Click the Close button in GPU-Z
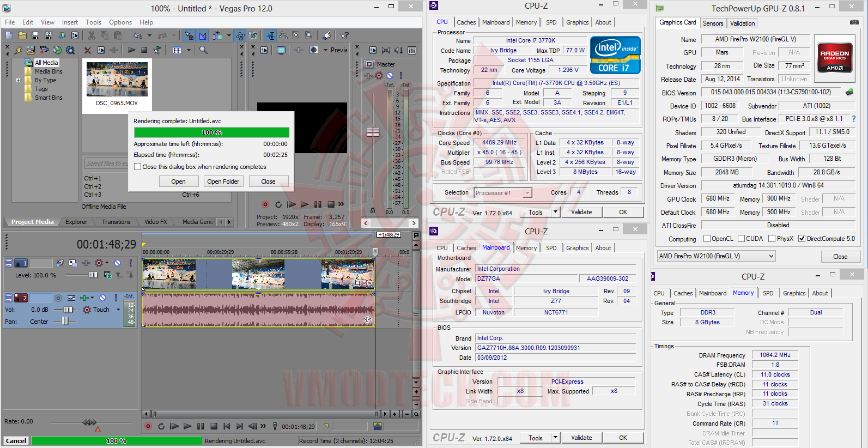This screenshot has width=868, height=448. 840,257
